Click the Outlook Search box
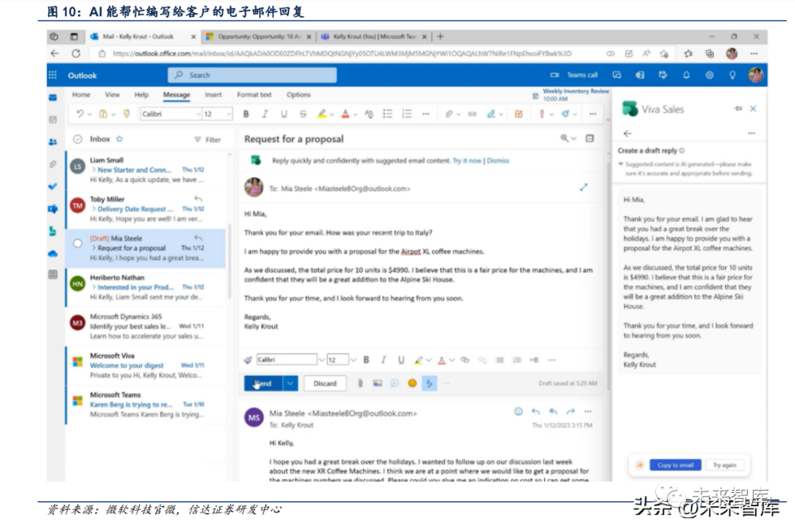The width and height of the screenshot is (795, 532). [252, 75]
